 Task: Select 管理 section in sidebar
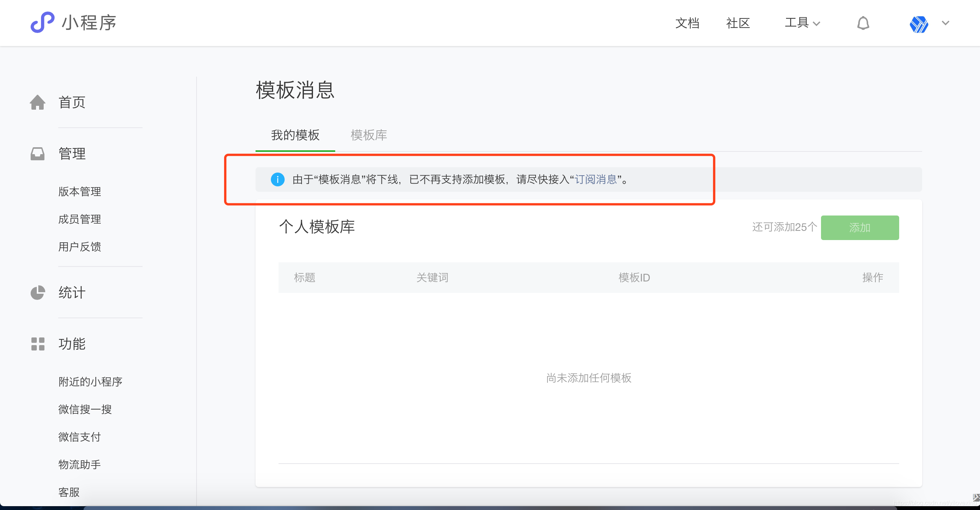(x=72, y=154)
